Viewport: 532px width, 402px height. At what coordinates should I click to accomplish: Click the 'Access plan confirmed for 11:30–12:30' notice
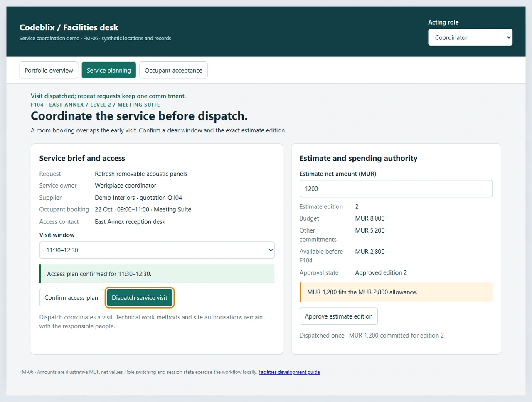(x=157, y=274)
